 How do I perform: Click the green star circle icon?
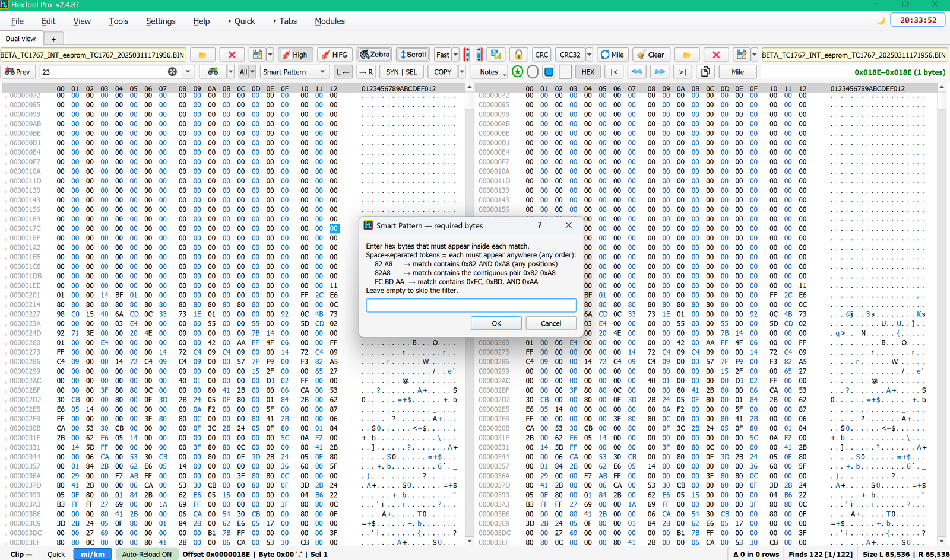click(518, 72)
